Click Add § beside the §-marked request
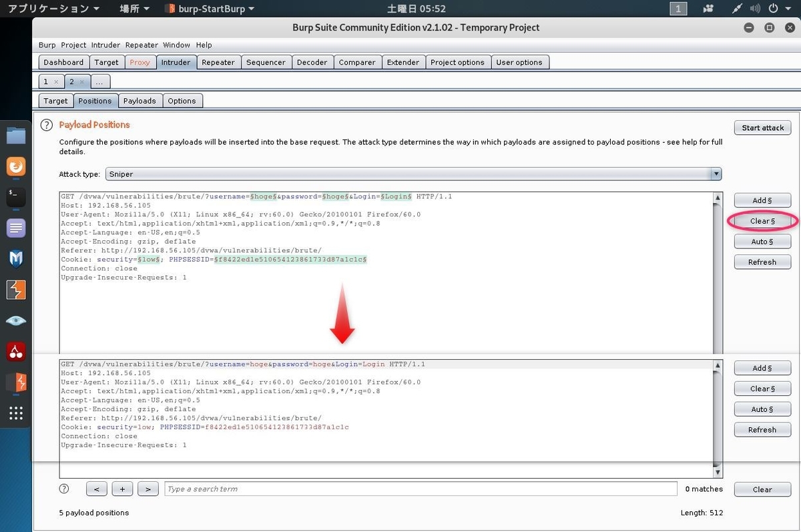 click(x=762, y=200)
